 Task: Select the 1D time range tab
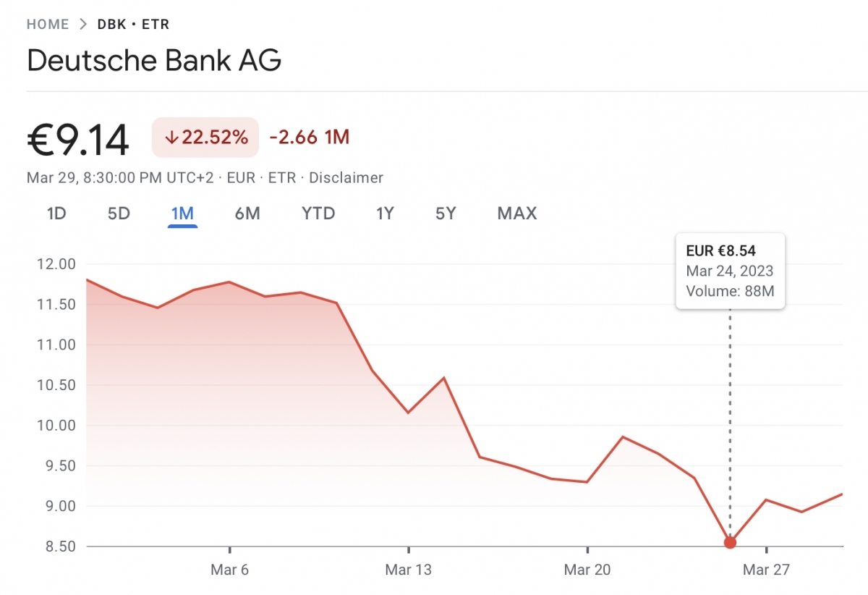[x=56, y=214]
